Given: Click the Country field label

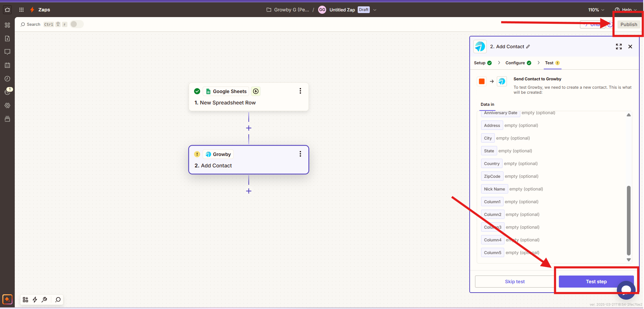Looking at the screenshot, I should pos(491,164).
